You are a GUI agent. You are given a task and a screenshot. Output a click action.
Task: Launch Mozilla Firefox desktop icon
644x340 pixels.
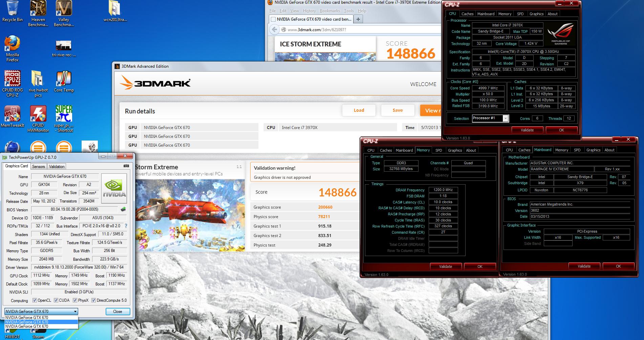(x=12, y=49)
